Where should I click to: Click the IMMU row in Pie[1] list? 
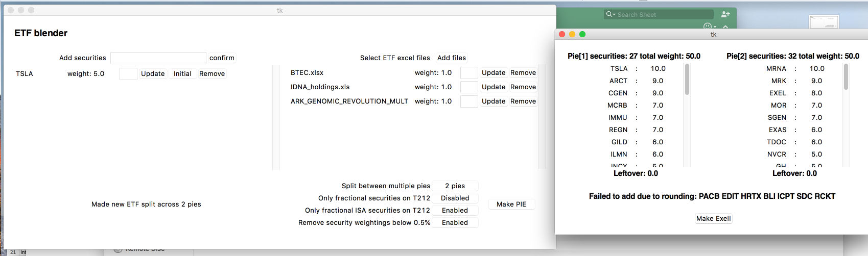tap(638, 117)
